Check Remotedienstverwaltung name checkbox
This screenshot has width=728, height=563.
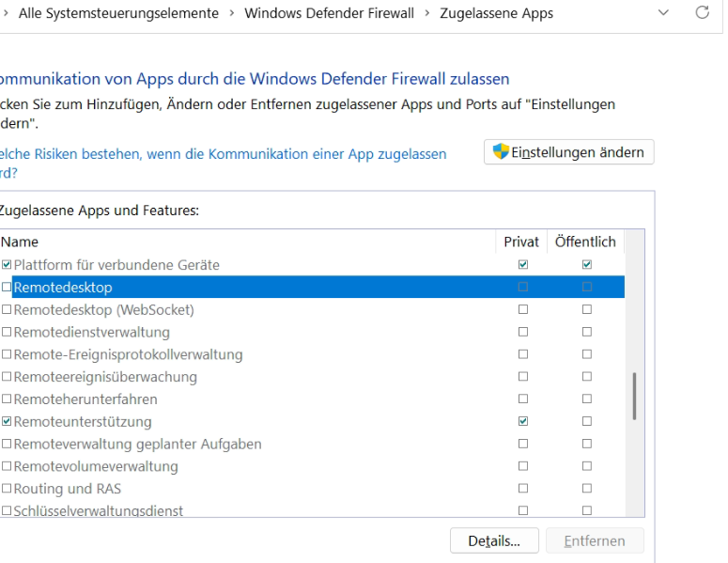pyautogui.click(x=7, y=332)
